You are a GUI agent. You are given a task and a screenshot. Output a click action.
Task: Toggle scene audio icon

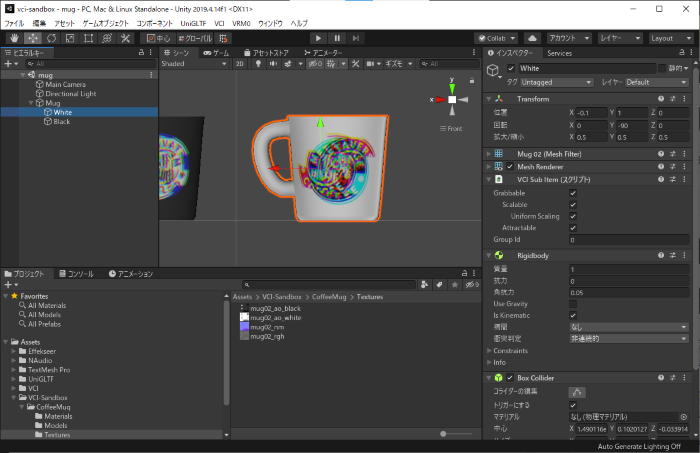273,64
